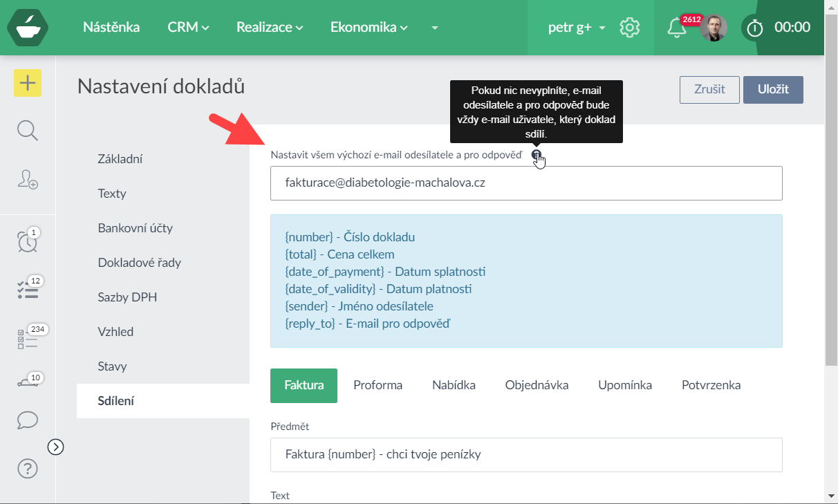Switch to the Proforma tab
Viewport: 838px width, 504px height.
pos(378,385)
